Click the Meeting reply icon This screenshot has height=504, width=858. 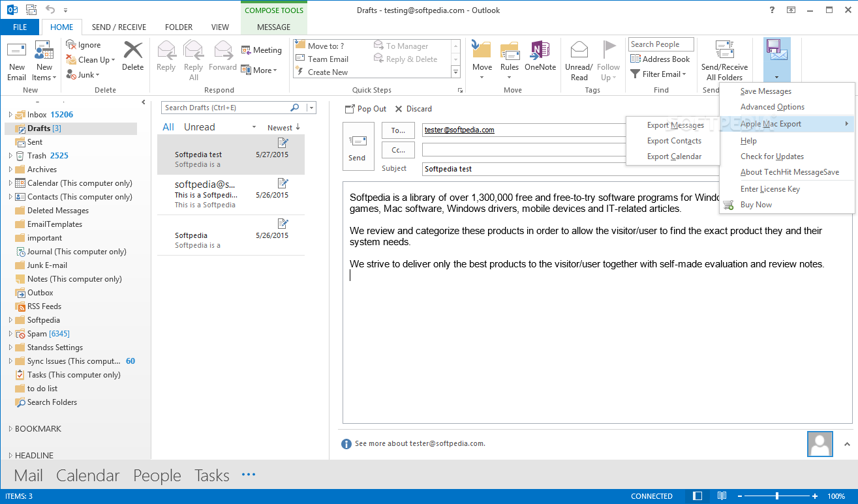(246, 50)
